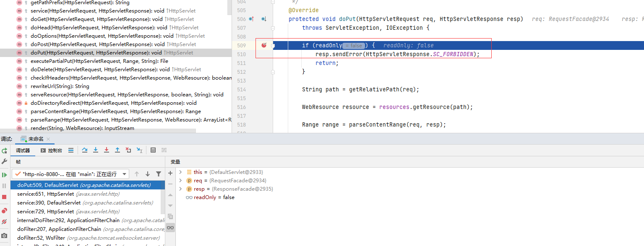Expand the 'this' variable node
This screenshot has height=246, width=644.
tap(180, 172)
